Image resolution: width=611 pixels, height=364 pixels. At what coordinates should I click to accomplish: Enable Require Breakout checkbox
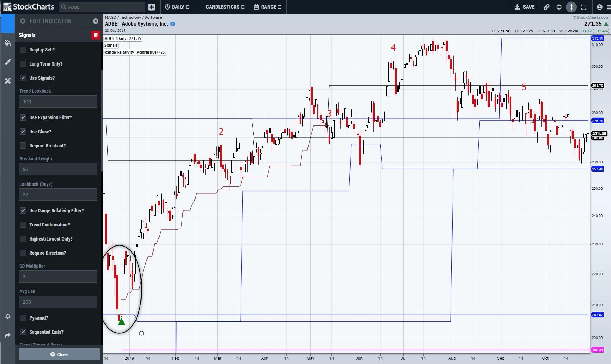coord(23,146)
